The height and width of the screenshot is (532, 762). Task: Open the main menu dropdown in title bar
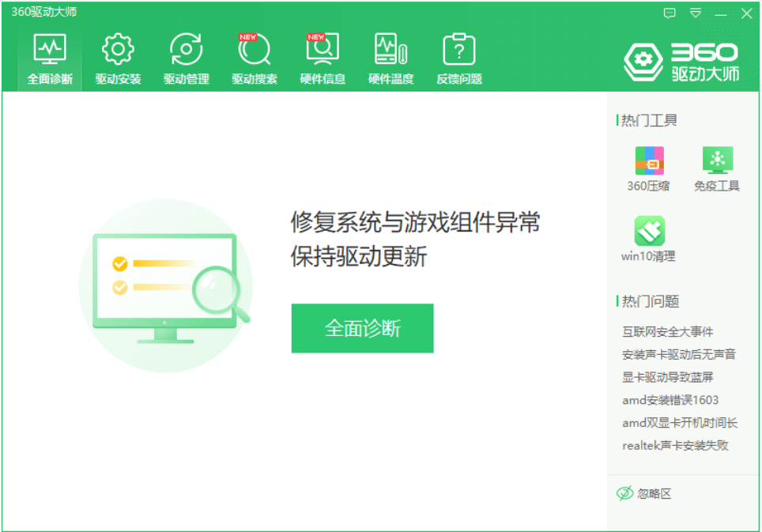click(x=696, y=13)
